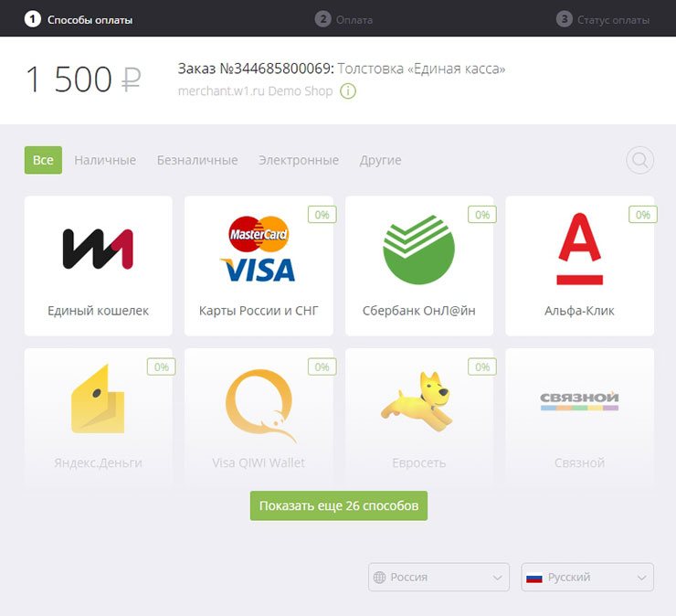676x616 pixels.
Task: Switch to the Безналичные tab
Action: [197, 160]
